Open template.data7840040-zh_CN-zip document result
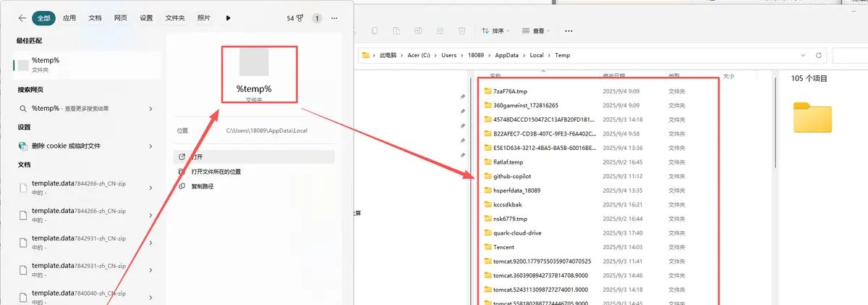 85,296
